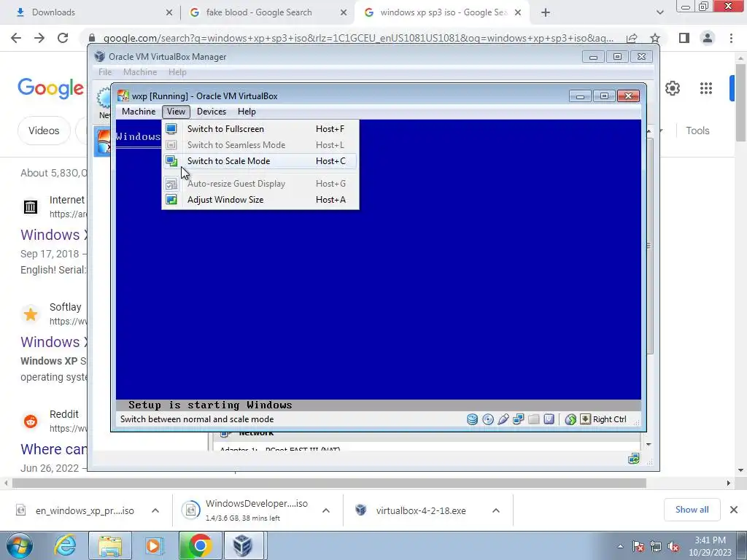Click the virtualization chip status icon
Viewport: 747px width, 560px height.
click(x=549, y=419)
